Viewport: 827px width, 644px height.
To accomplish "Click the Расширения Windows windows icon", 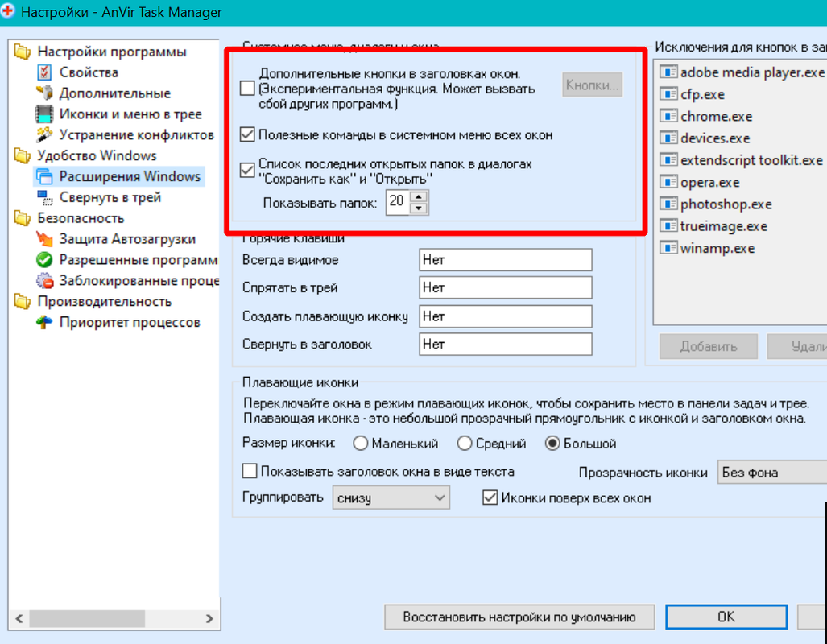I will pos(44,176).
